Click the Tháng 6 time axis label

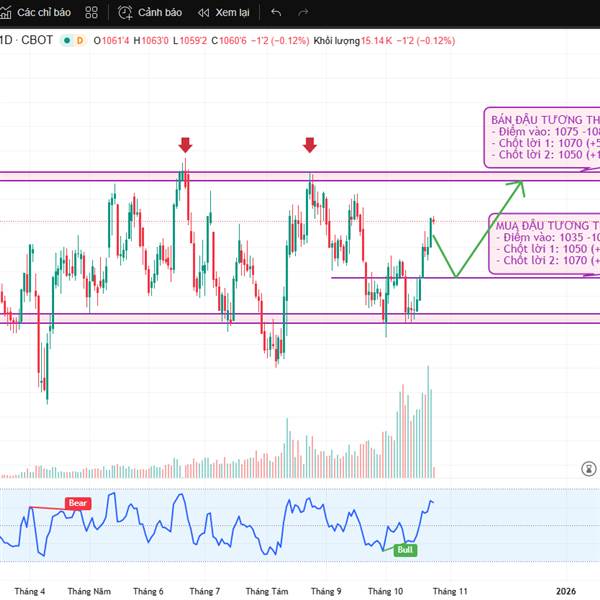pos(148,591)
